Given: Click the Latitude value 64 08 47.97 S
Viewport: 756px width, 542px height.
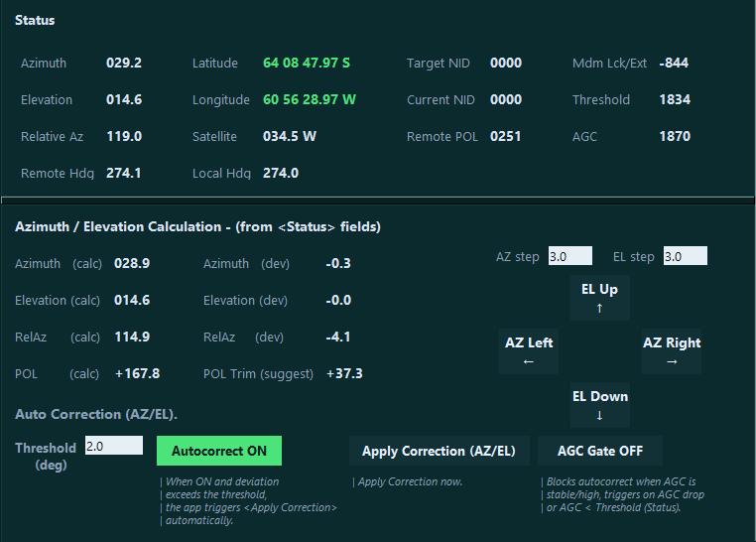Looking at the screenshot, I should pyautogui.click(x=307, y=64).
